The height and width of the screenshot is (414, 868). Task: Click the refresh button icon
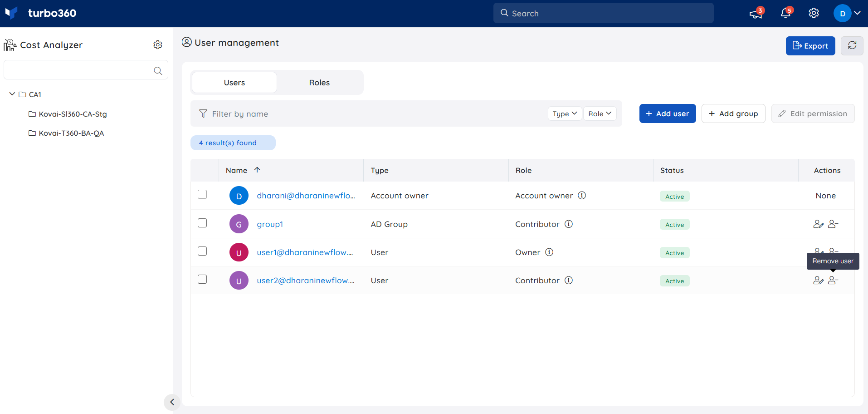click(852, 46)
